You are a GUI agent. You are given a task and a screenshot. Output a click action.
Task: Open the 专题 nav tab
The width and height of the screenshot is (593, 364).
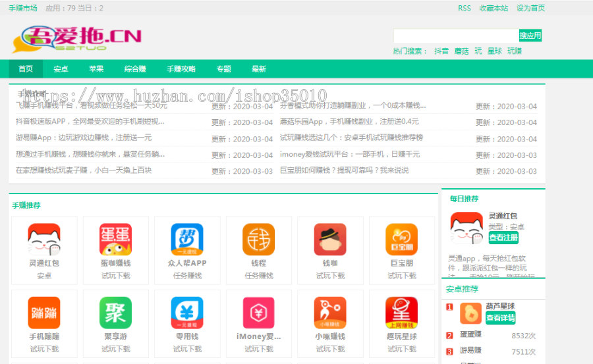point(223,69)
